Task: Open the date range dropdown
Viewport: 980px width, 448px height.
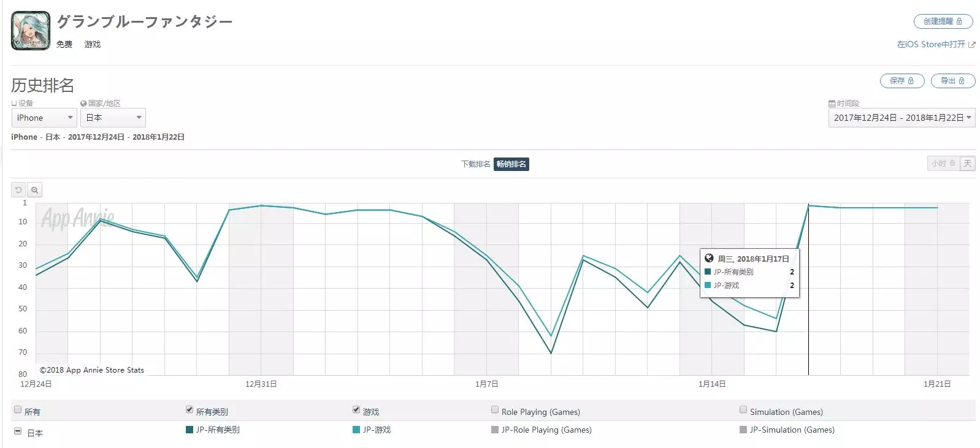Action: [902, 118]
